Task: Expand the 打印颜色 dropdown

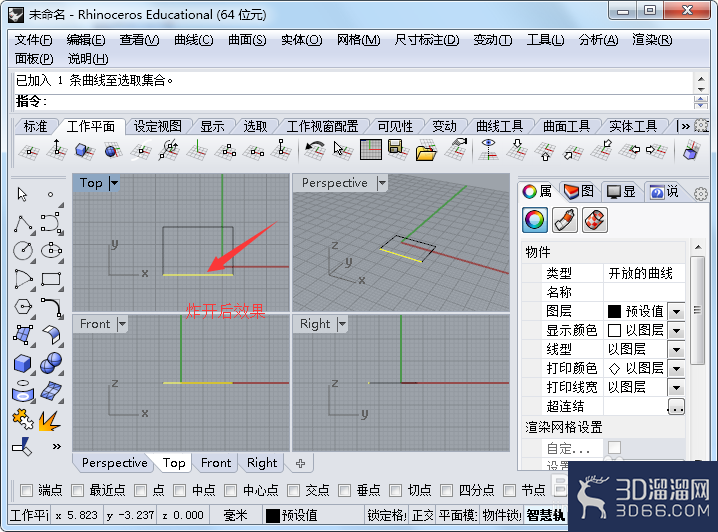Action: click(676, 369)
